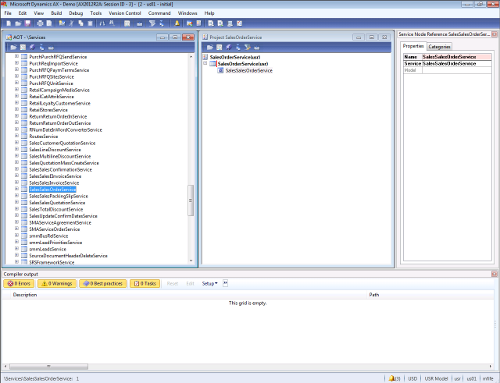Expand the RetailStoreService node in AOT

coord(17,109)
